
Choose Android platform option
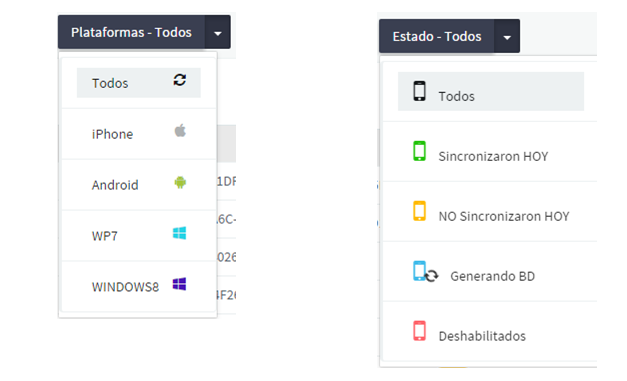tap(139, 185)
